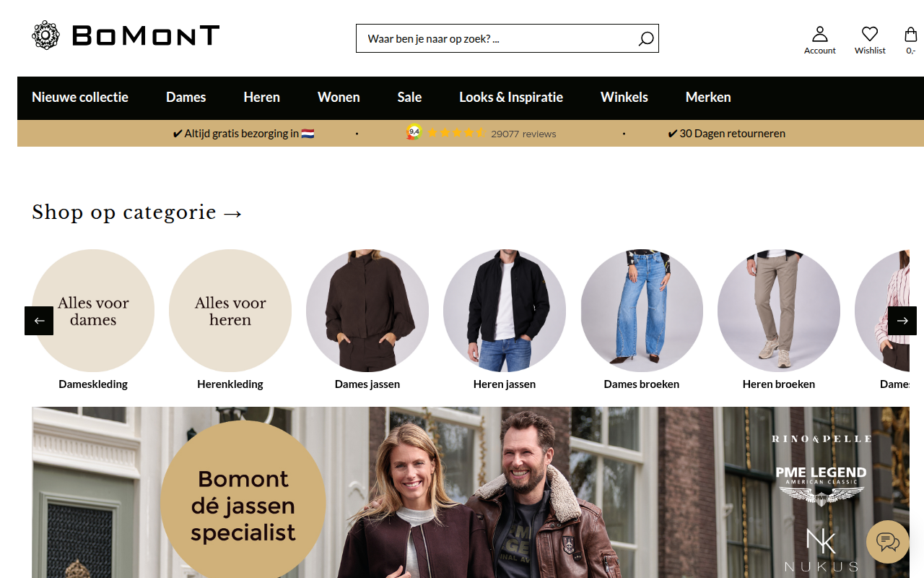Click the review stars rating

456,133
